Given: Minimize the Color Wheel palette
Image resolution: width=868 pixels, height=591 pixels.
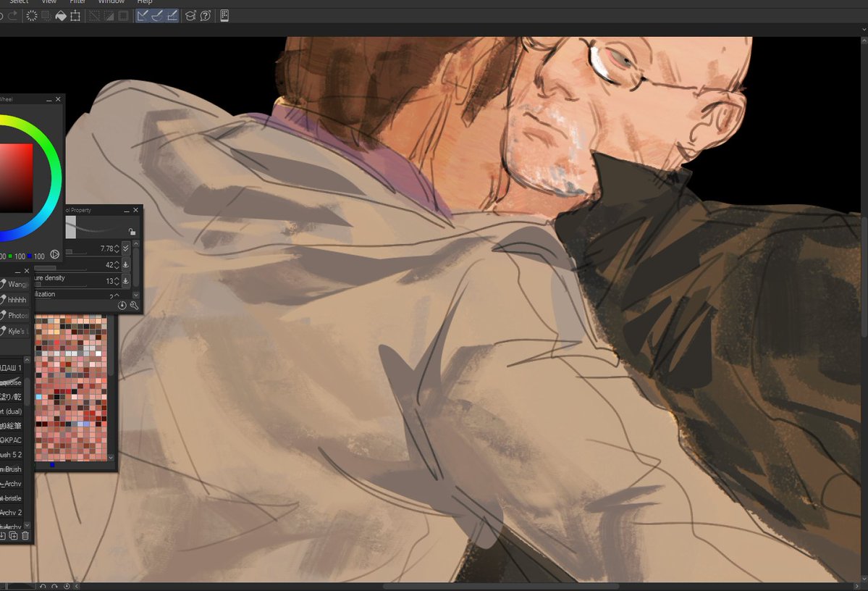Looking at the screenshot, I should [49, 100].
